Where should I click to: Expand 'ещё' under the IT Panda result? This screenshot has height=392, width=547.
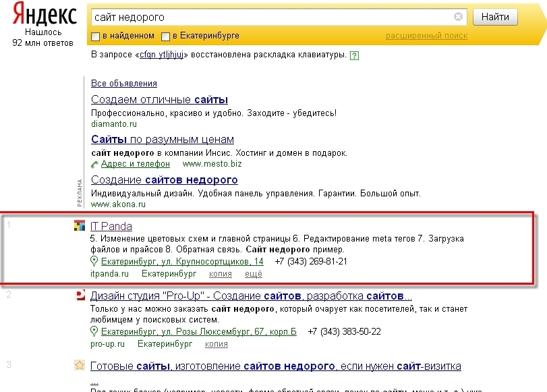click(x=254, y=274)
